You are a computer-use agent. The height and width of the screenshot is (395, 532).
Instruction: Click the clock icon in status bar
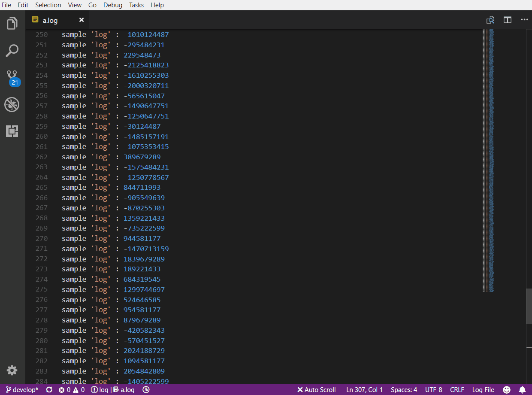click(146, 390)
